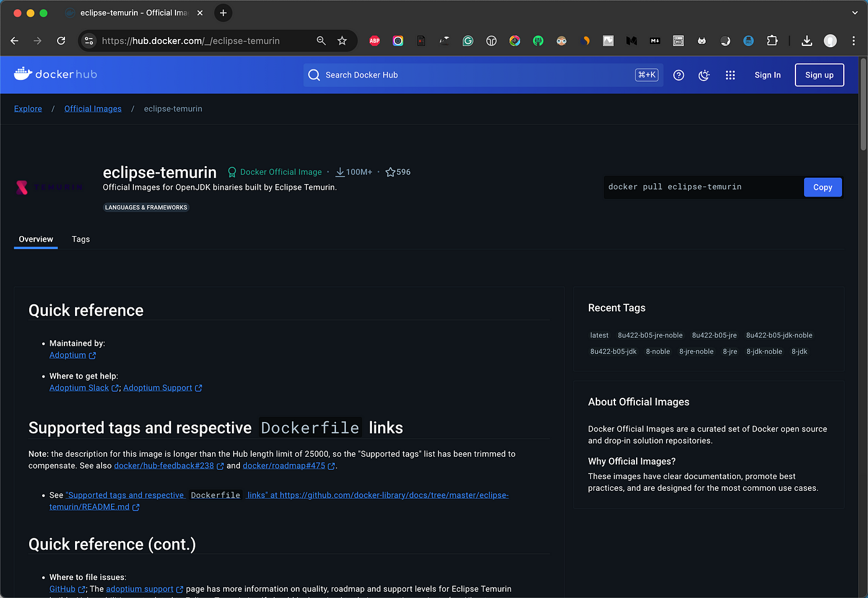Open the Adoptium Support link

click(x=162, y=388)
